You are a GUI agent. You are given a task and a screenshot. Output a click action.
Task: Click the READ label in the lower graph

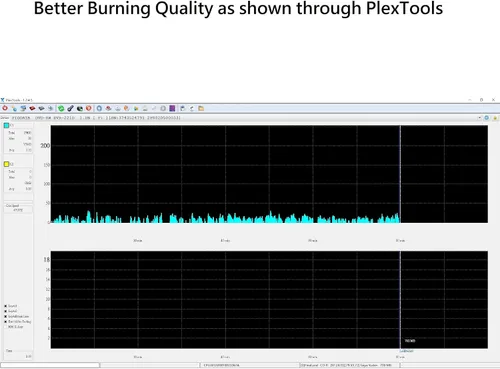(x=410, y=341)
